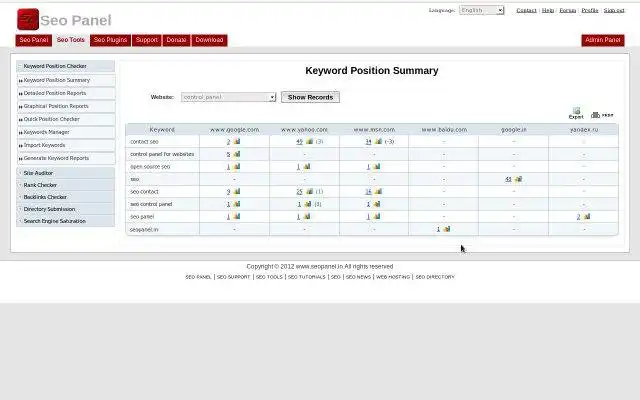Open graph icon for open source seo on Google

click(237, 167)
